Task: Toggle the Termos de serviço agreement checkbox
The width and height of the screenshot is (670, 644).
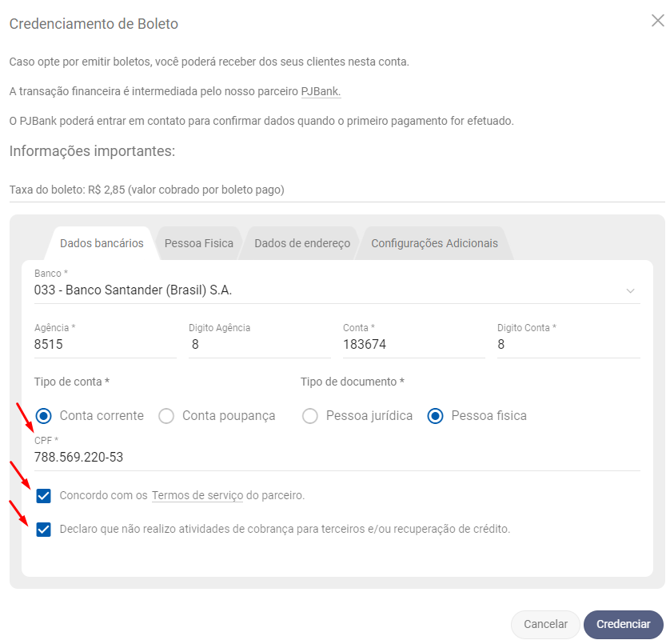Action: click(x=44, y=496)
